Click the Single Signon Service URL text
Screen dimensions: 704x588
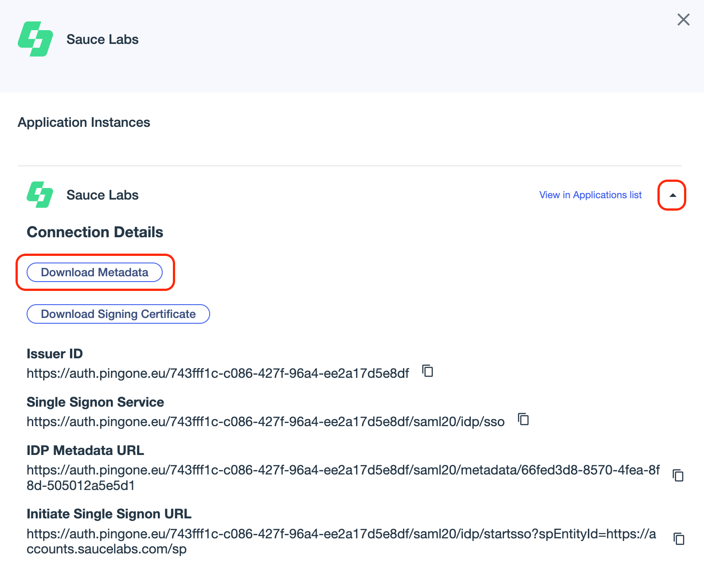[x=265, y=422]
